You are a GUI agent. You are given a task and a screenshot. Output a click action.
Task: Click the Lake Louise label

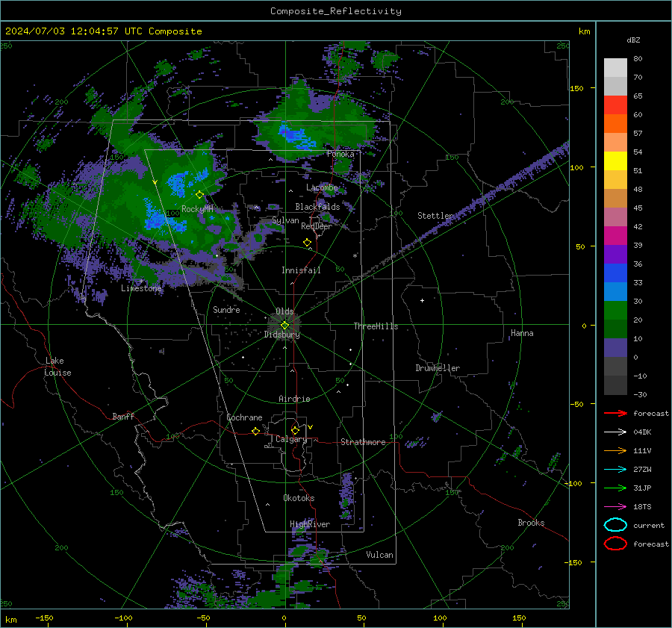pyautogui.click(x=57, y=367)
